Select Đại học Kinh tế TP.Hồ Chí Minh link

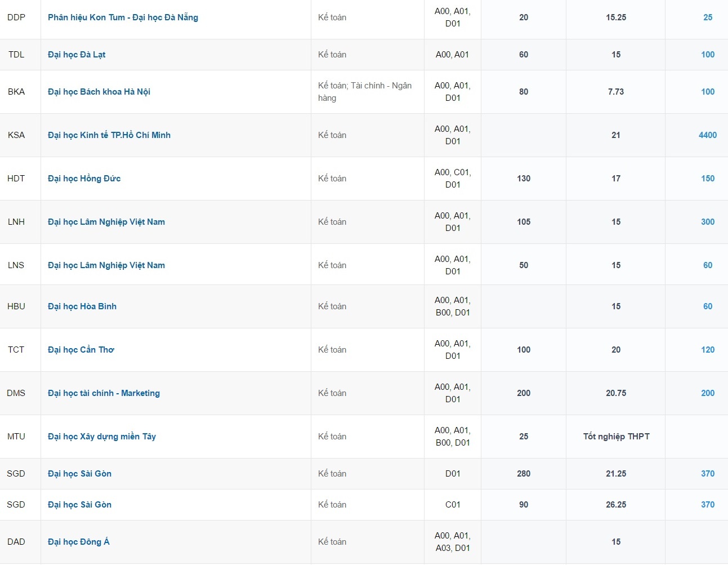pos(109,135)
